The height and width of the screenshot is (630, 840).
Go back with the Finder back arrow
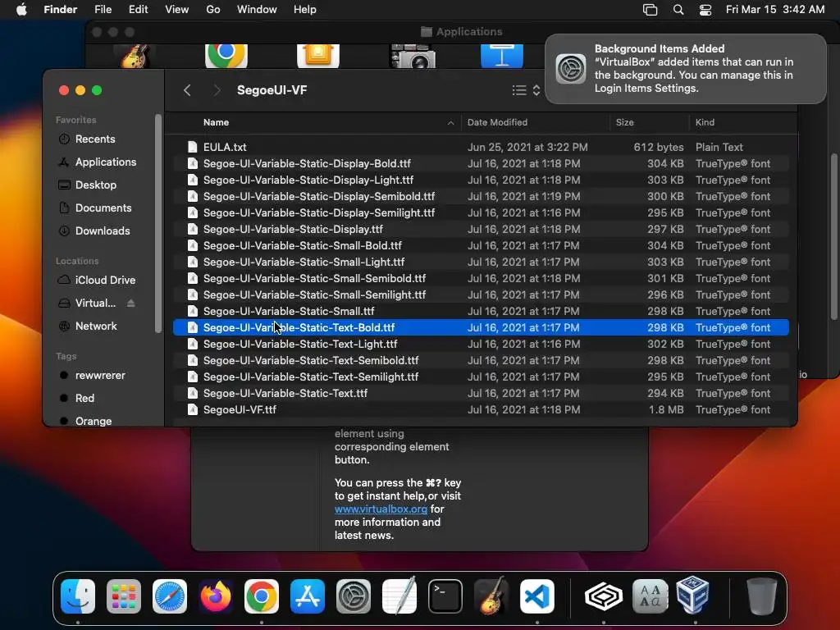187,90
